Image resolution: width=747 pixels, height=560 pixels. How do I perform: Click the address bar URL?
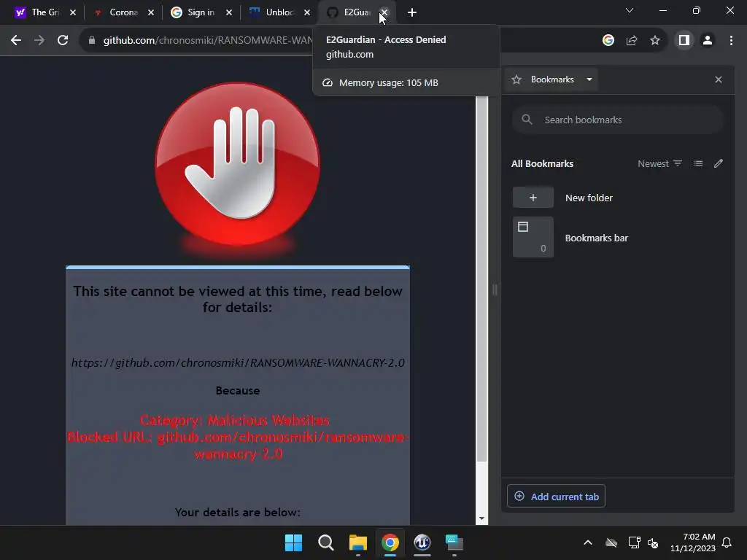pos(208,41)
